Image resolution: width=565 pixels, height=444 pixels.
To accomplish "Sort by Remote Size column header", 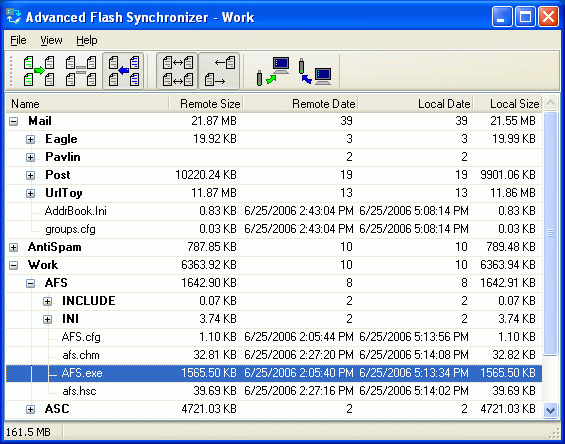I will (x=206, y=104).
